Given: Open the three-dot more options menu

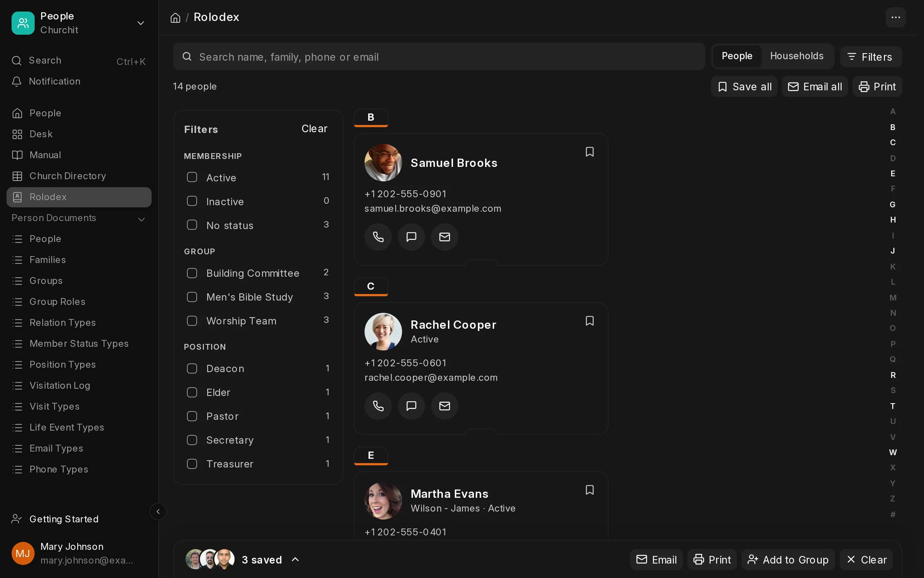Looking at the screenshot, I should [x=895, y=18].
